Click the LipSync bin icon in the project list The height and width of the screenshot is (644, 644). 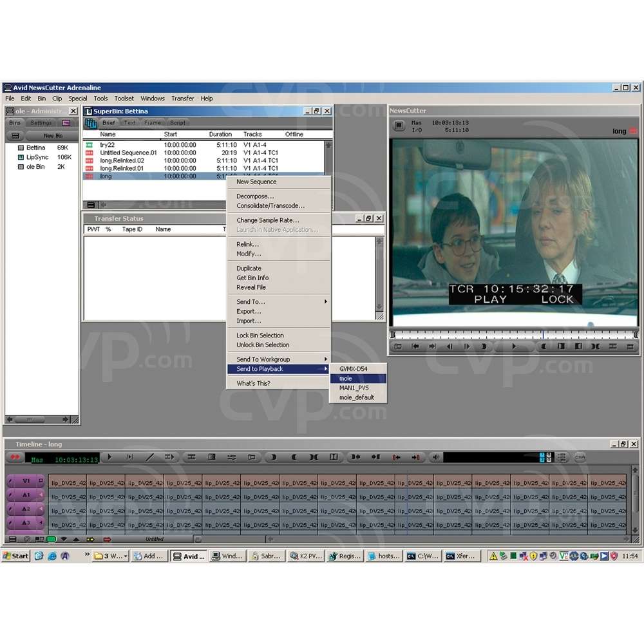point(21,157)
